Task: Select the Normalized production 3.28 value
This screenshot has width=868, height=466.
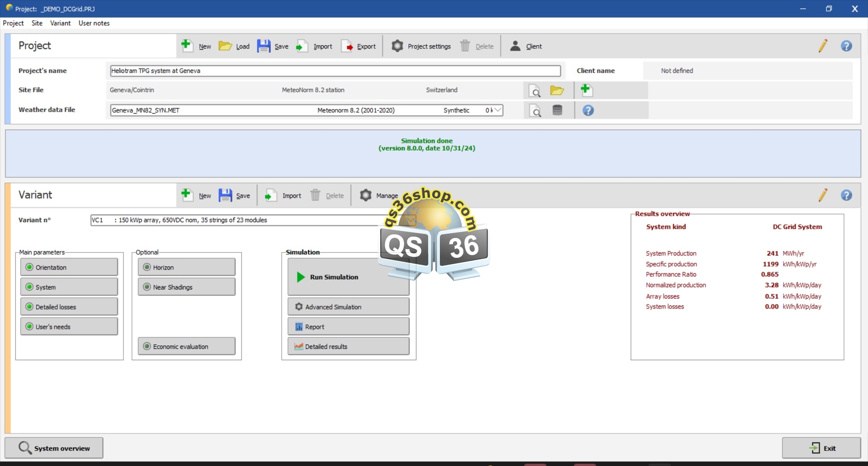Action: [772, 285]
